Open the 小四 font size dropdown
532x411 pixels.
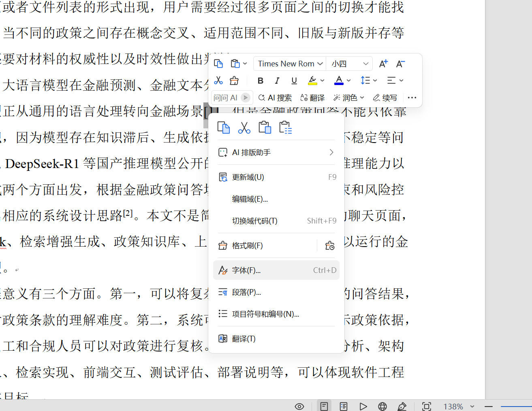click(349, 64)
